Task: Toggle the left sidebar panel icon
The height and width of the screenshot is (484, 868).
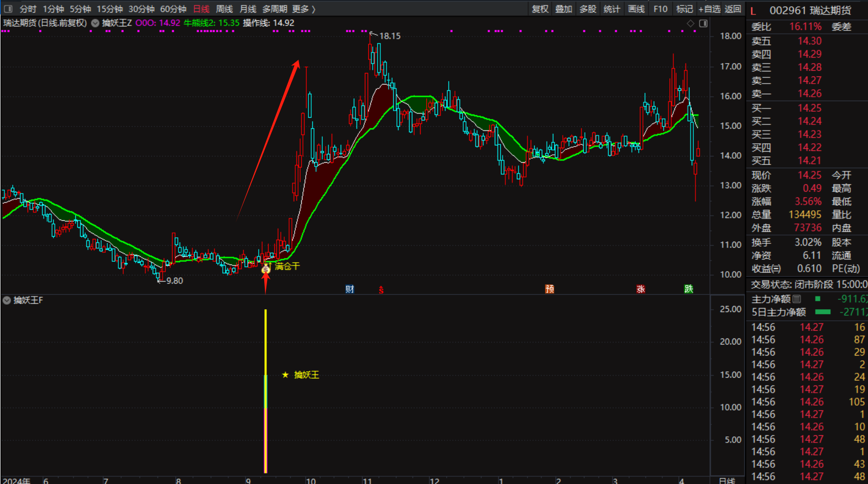Action: [8, 9]
